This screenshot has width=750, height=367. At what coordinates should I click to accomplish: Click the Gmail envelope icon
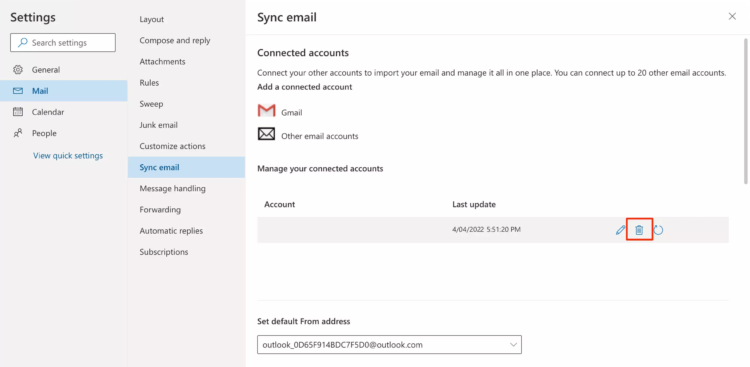point(266,111)
